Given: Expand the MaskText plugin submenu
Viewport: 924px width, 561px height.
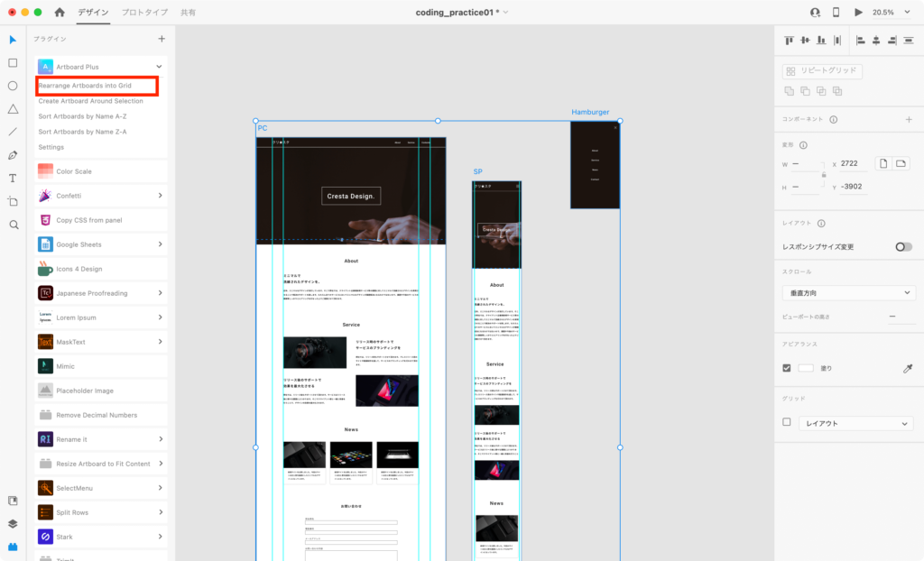Looking at the screenshot, I should (x=161, y=341).
